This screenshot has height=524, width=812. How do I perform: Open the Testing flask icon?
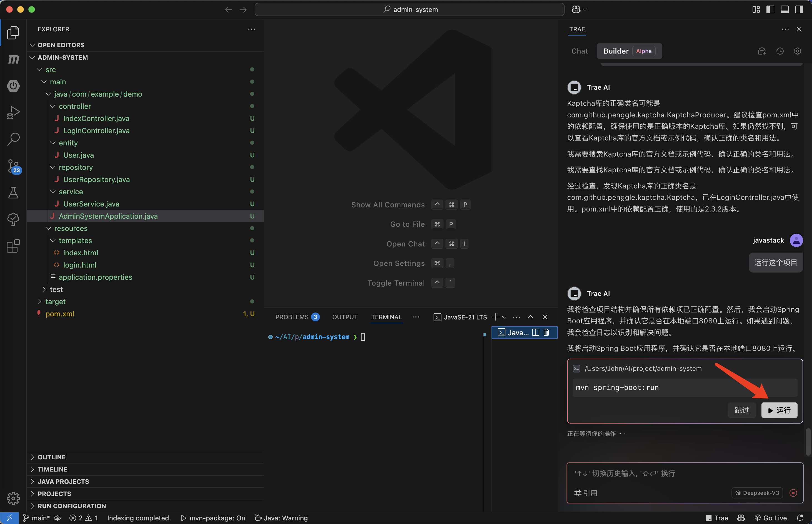13,193
